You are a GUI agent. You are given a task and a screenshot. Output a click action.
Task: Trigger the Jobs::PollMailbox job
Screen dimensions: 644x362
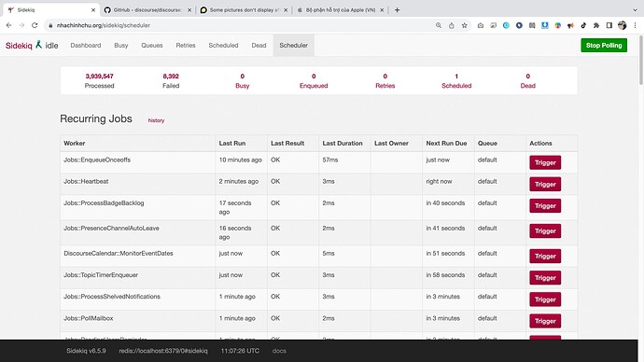click(x=545, y=321)
